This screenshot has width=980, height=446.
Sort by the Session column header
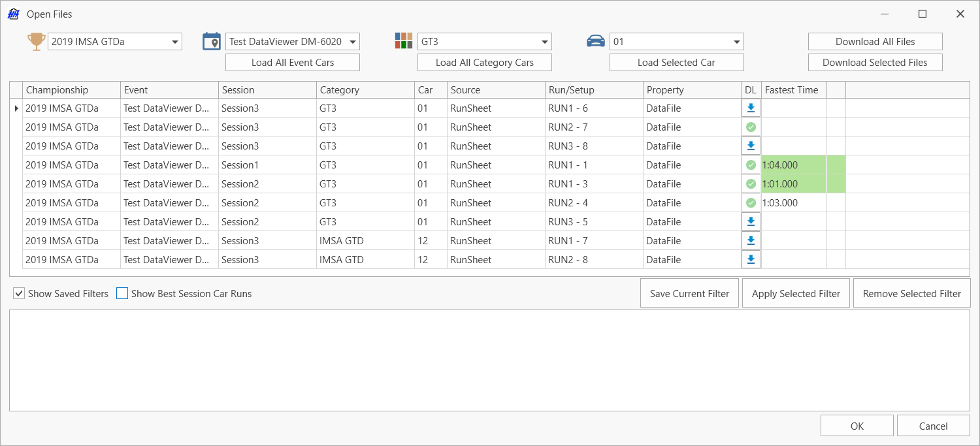(x=267, y=90)
